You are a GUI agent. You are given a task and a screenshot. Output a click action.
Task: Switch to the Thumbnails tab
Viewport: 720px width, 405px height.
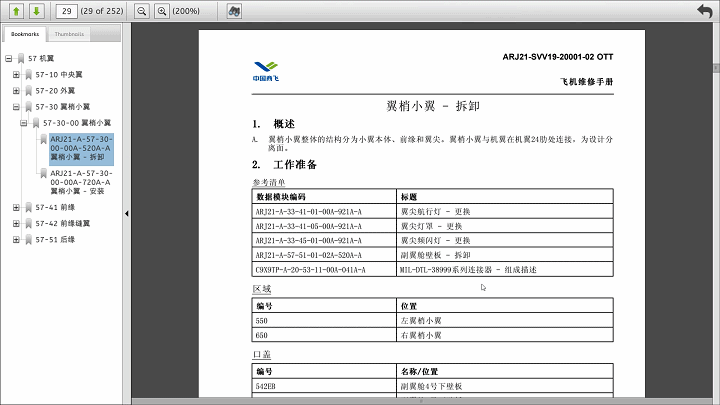pos(68,34)
